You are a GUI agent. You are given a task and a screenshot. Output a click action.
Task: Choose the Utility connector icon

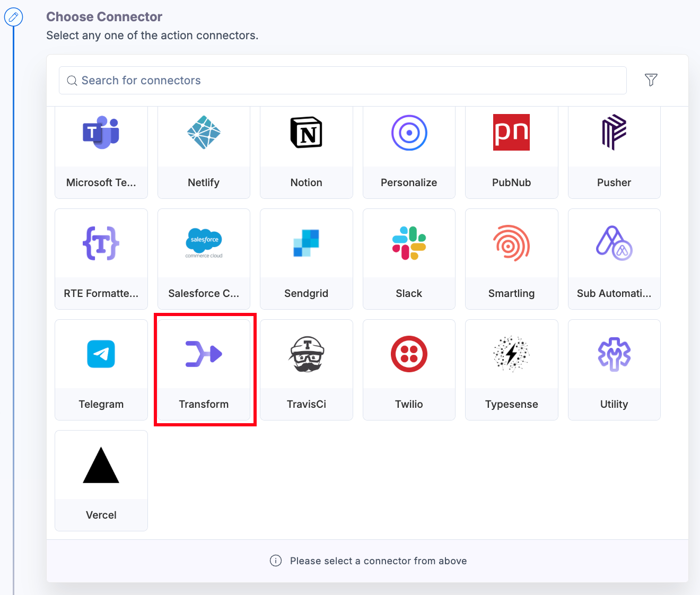pos(614,354)
